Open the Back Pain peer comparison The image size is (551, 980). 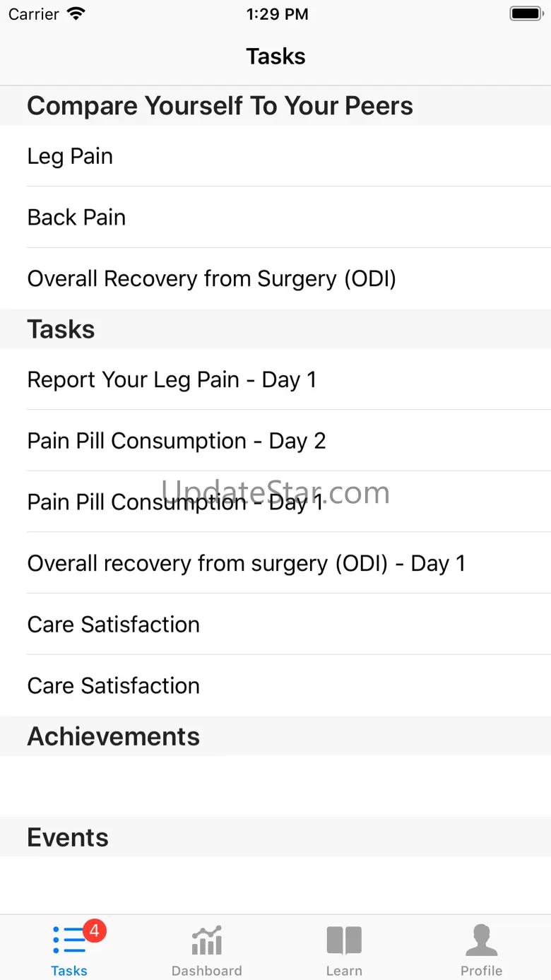pyautogui.click(x=76, y=218)
